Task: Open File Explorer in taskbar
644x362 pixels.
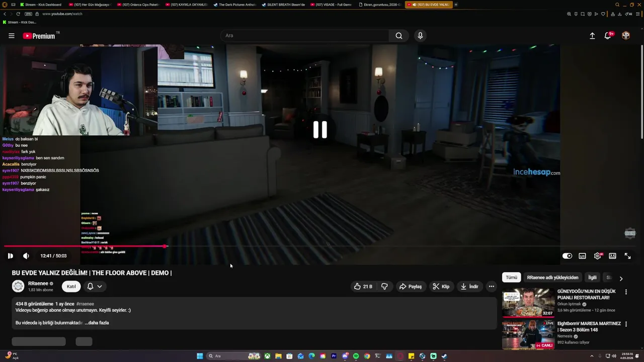Action: [278, 356]
